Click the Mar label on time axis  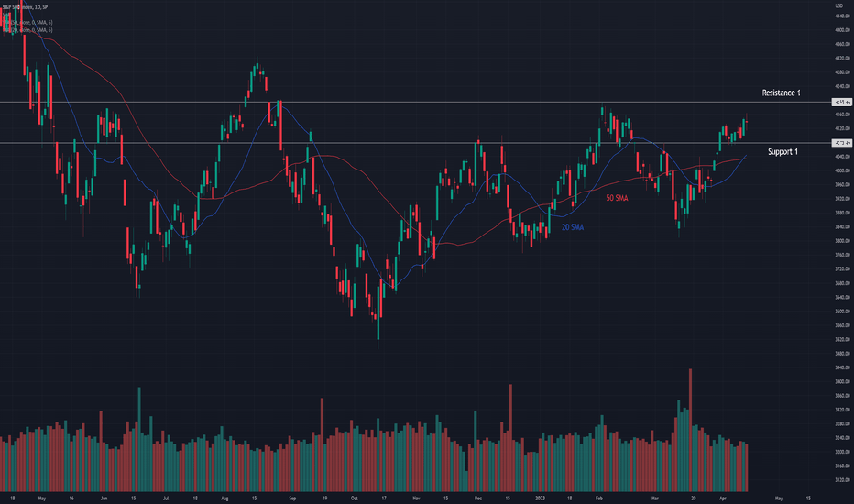tap(654, 498)
